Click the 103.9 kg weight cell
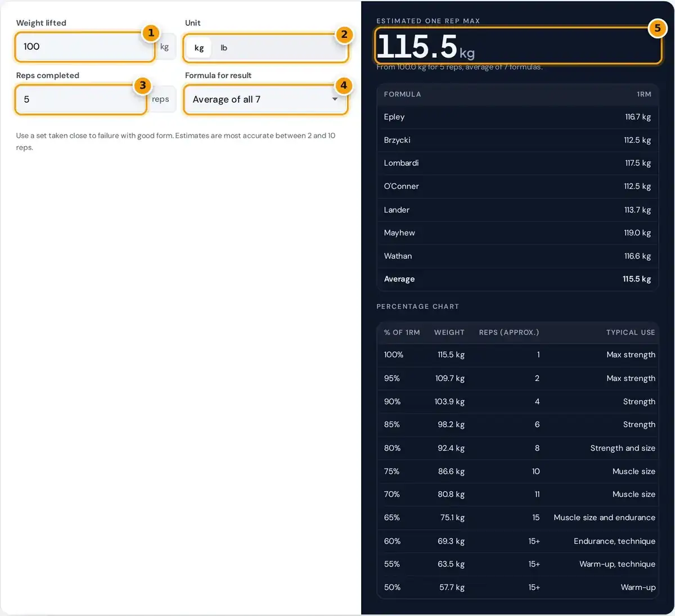Screen dimensions: 675x616 click(449, 401)
